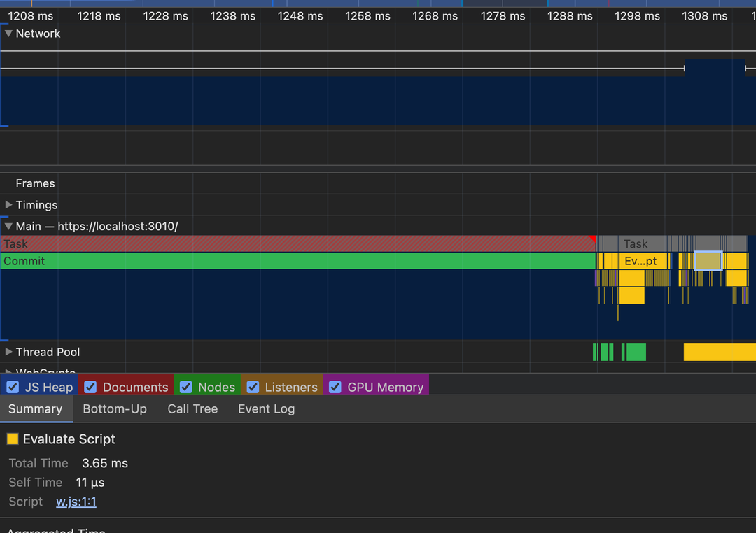Open the Call Tree tab
The image size is (756, 533).
click(x=193, y=408)
